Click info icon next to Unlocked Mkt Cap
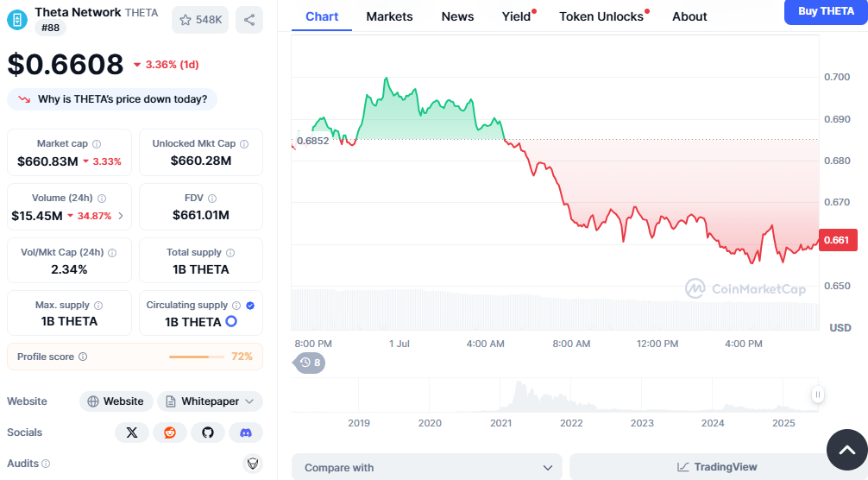868x480 pixels. pyautogui.click(x=244, y=144)
